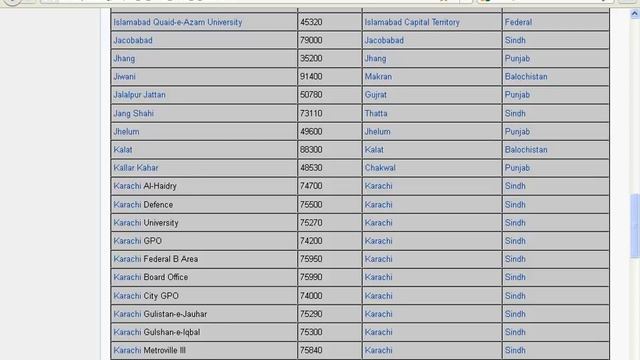Screen dimensions: 640x360
Task: Open Punjab link in the Jhang row
Action: pos(517,58)
